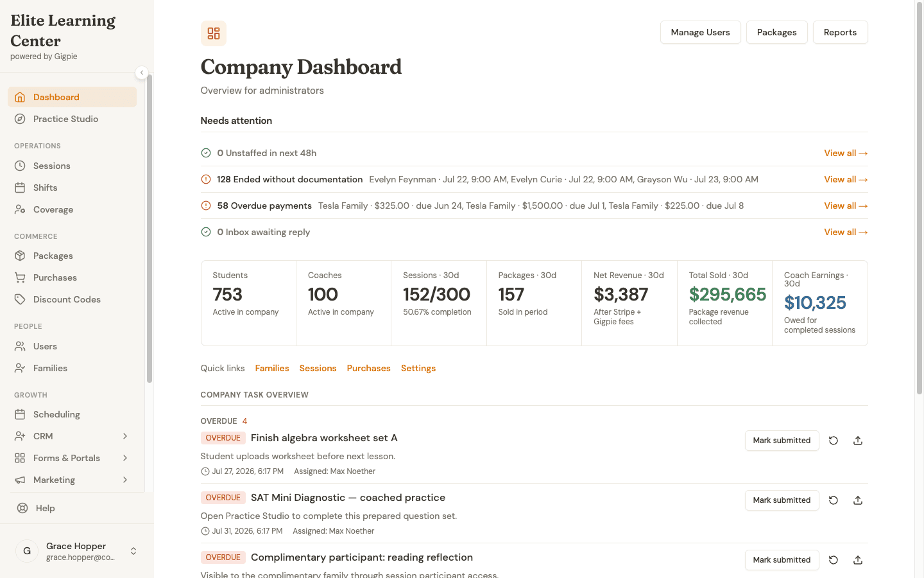Viewport: 924px width, 578px height.
Task: Click the Users people icon
Action: pyautogui.click(x=20, y=346)
